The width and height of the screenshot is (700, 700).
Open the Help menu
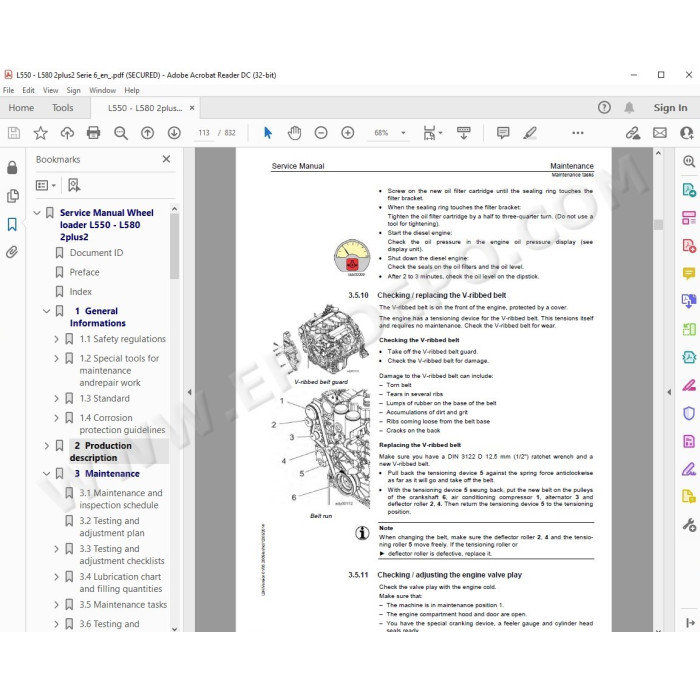[132, 90]
